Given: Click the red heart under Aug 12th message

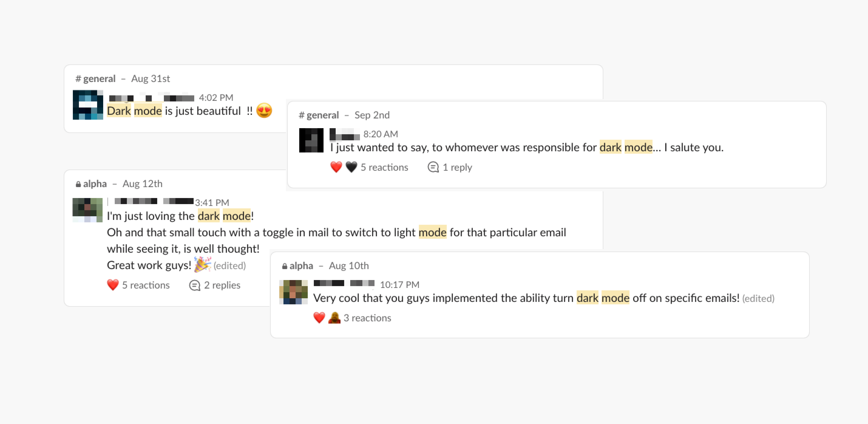Looking at the screenshot, I should click(x=113, y=285).
